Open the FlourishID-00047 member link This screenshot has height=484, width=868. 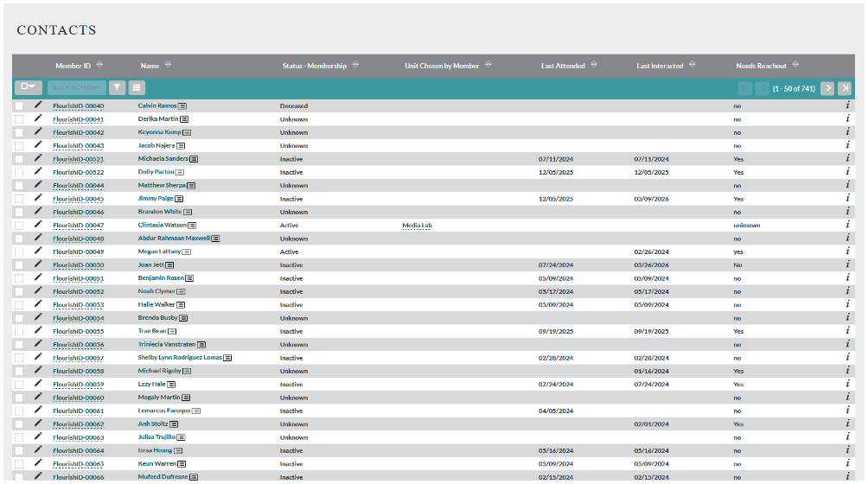coord(78,226)
